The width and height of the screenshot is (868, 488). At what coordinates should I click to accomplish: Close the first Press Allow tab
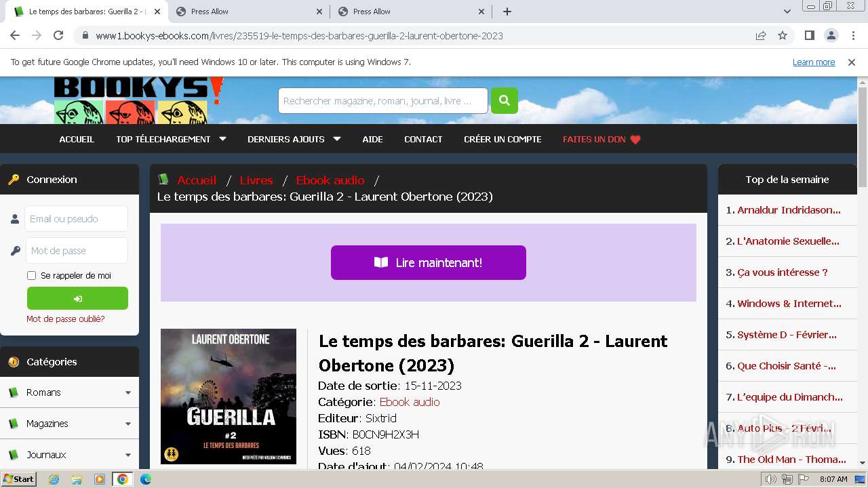[x=320, y=12]
